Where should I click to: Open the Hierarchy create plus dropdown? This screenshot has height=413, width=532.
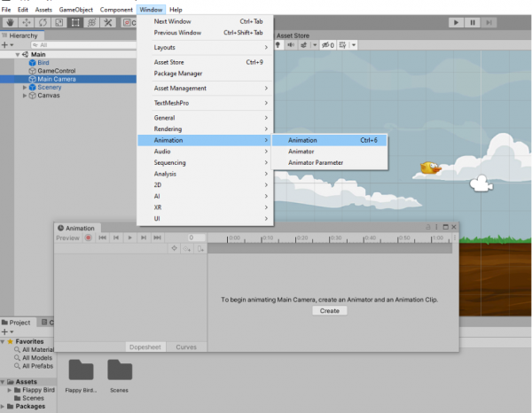(x=7, y=45)
